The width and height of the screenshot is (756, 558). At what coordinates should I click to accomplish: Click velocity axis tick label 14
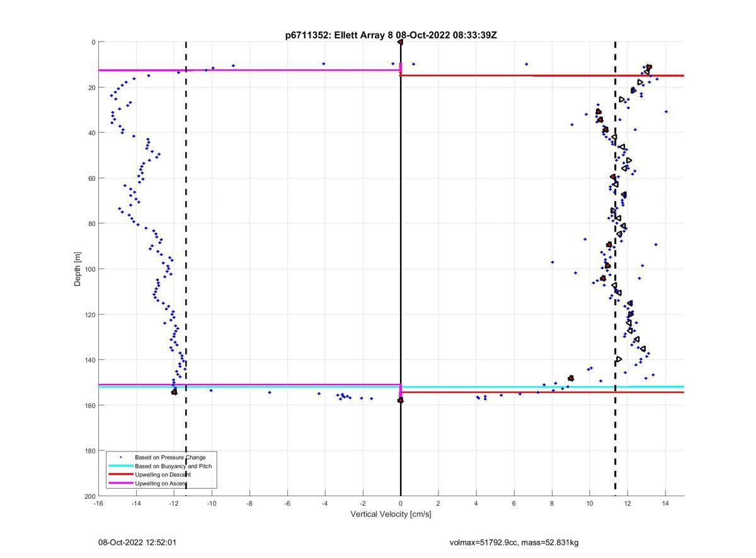pos(665,503)
